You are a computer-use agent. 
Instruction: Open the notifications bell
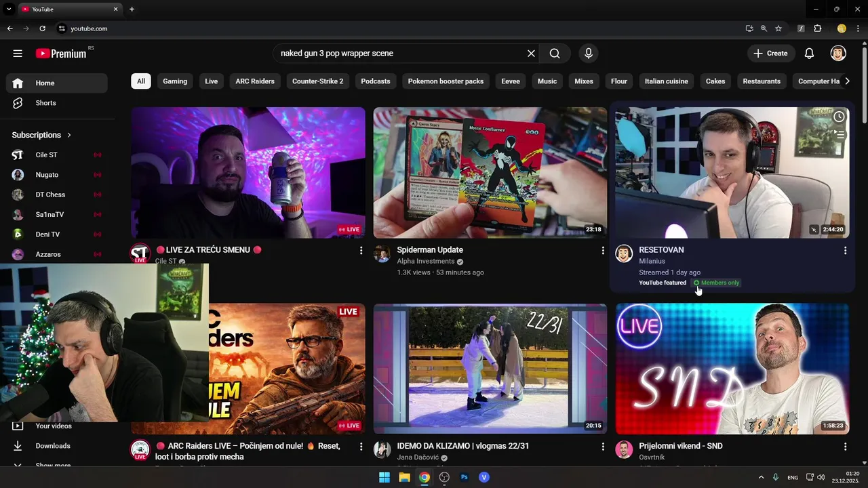click(809, 54)
